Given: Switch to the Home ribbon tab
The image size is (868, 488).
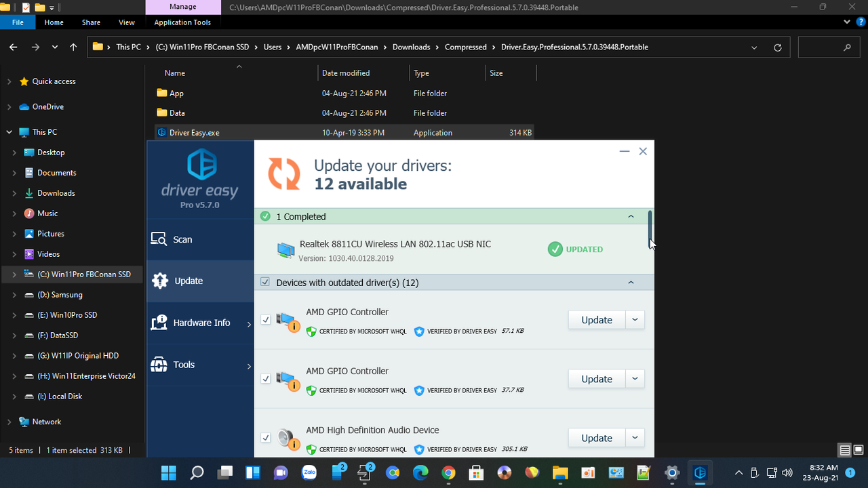Looking at the screenshot, I should (x=54, y=22).
